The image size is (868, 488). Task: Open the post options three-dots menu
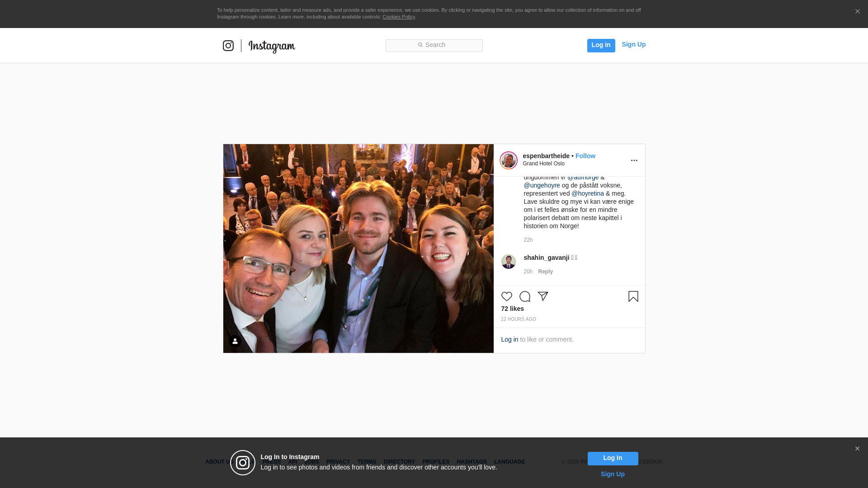click(634, 160)
